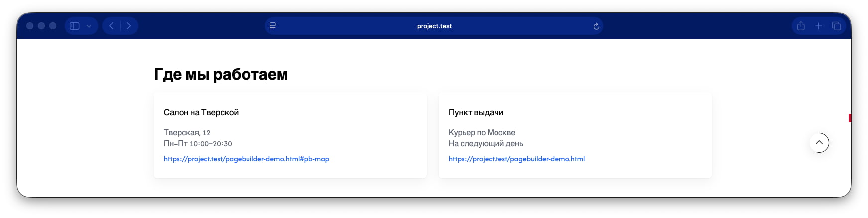Select the Пункт выдачи card title
Screen dimensions: 868x218
(476, 112)
